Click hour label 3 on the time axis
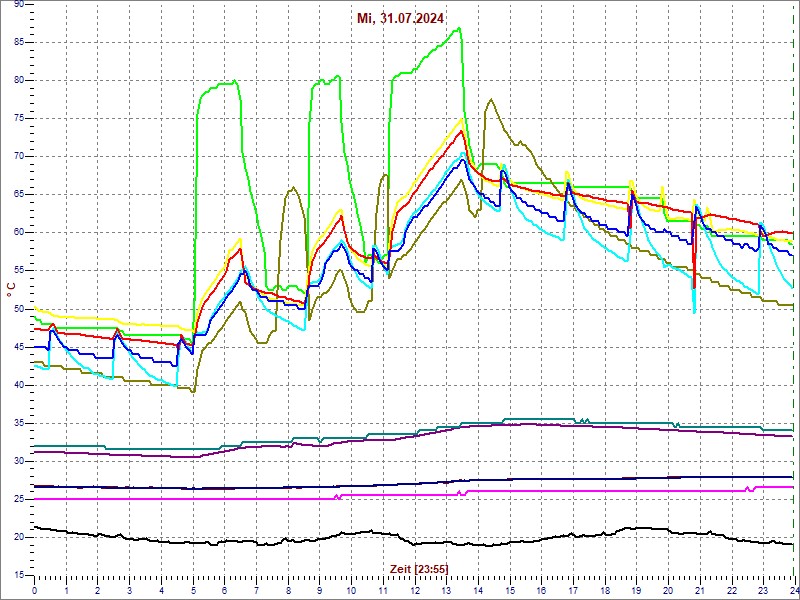This screenshot has height=600, width=800. 130,589
